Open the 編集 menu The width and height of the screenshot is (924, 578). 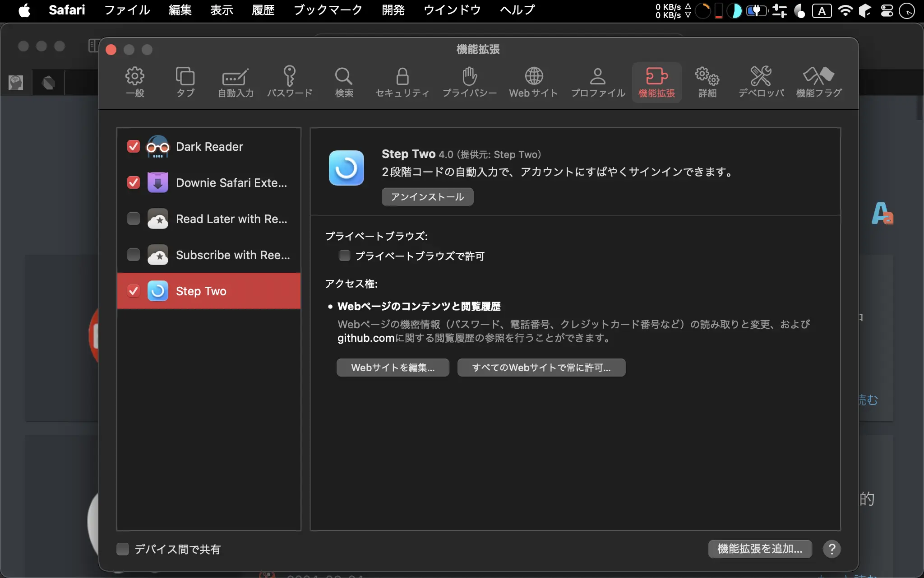pos(180,10)
